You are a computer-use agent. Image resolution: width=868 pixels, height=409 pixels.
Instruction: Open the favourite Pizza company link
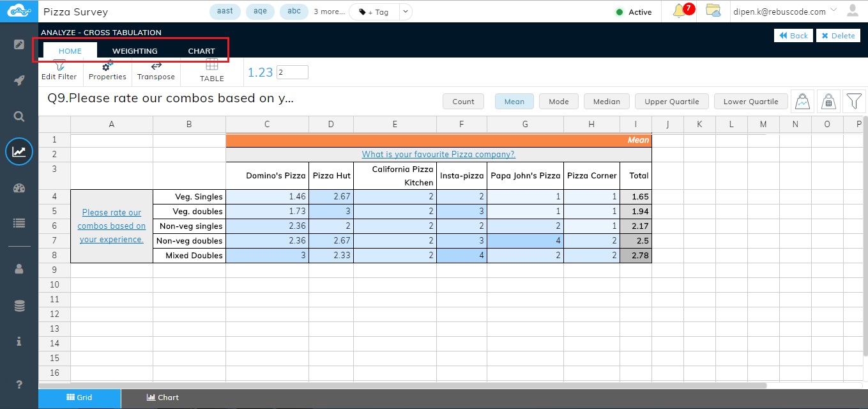[438, 154]
